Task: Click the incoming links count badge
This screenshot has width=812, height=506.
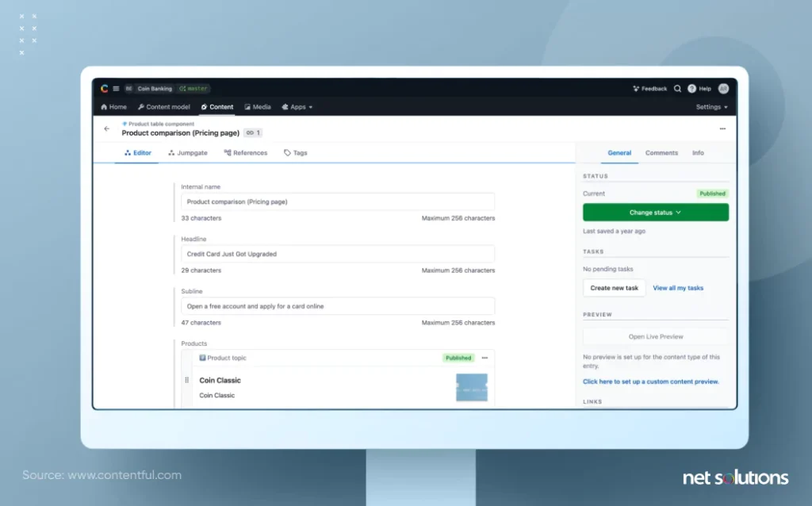Action: [x=253, y=133]
